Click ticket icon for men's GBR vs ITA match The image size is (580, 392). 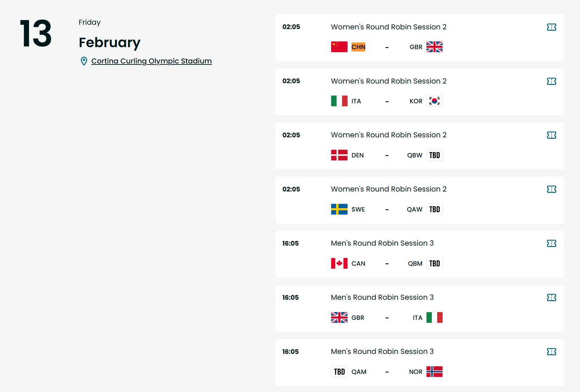click(x=551, y=297)
